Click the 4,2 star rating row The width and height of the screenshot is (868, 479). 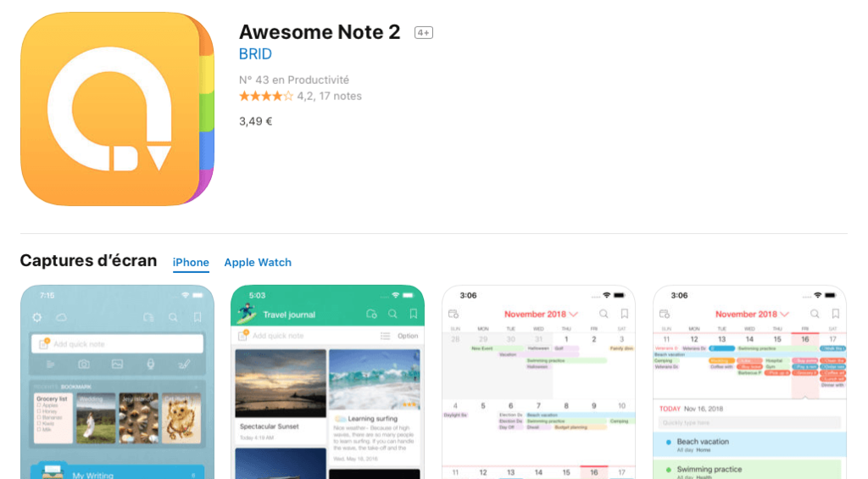pos(300,97)
